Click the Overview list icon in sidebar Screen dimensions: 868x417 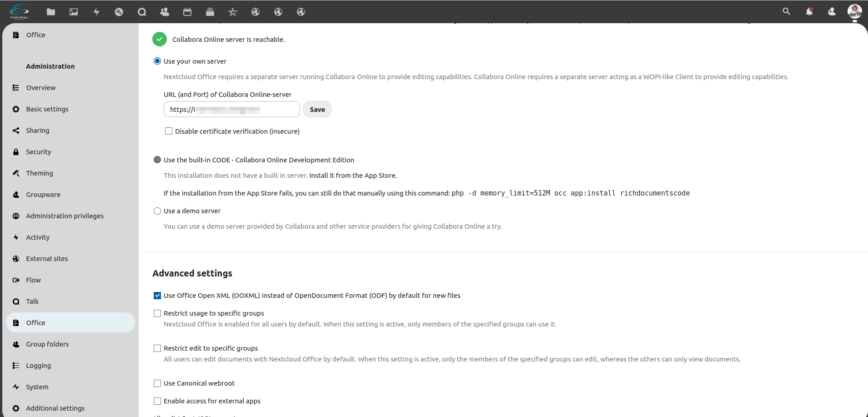coord(16,88)
